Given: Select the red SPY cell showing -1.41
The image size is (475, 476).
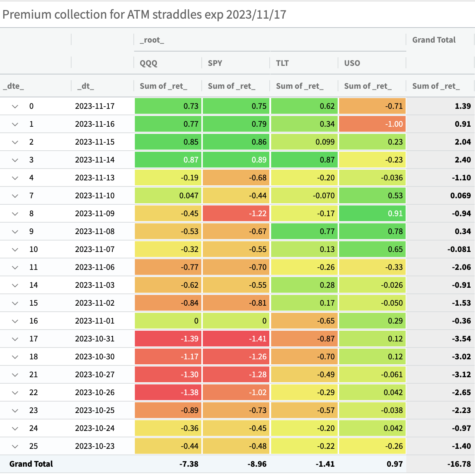Looking at the screenshot, I should [x=236, y=339].
